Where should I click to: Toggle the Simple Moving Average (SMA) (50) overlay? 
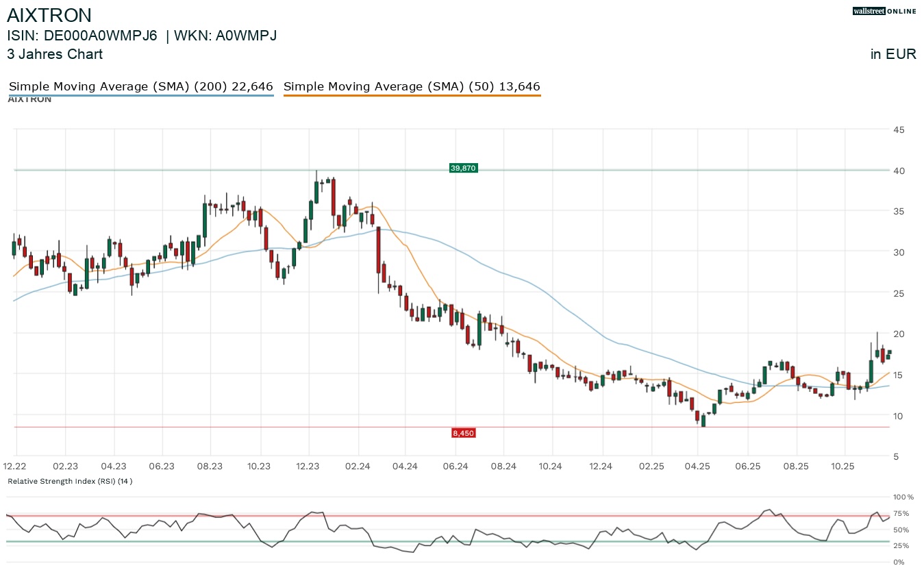pyautogui.click(x=412, y=86)
